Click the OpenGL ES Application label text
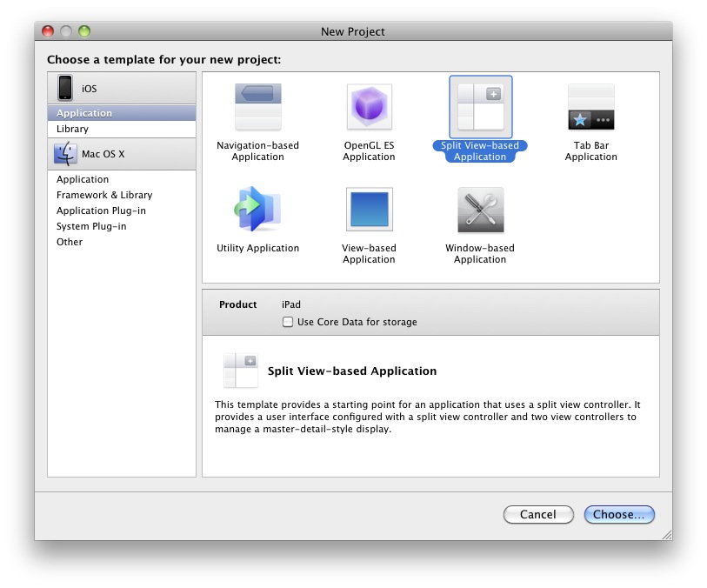Screen dimensions: 707x588 pos(369,151)
